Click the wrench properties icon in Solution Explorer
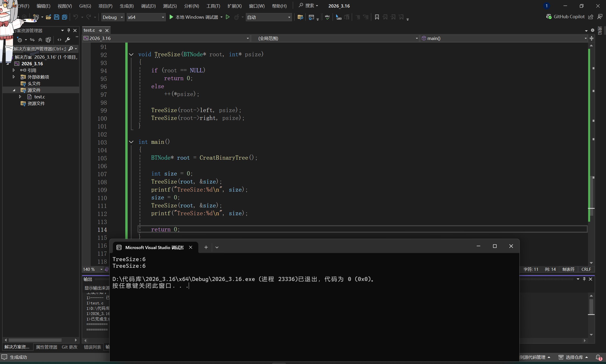This screenshot has height=364, width=606. (x=67, y=40)
